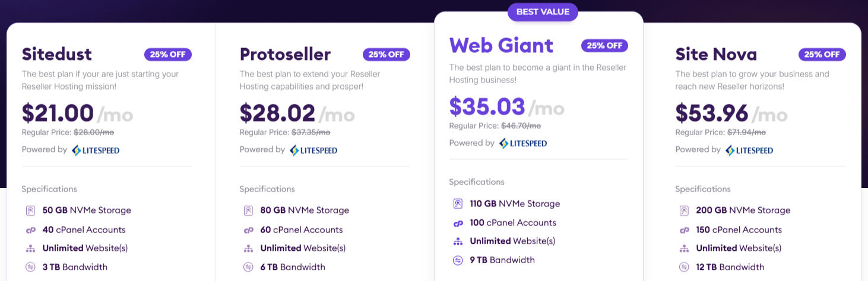Select the Web Giant plan heading
This screenshot has width=868, height=281.
coord(501,45)
